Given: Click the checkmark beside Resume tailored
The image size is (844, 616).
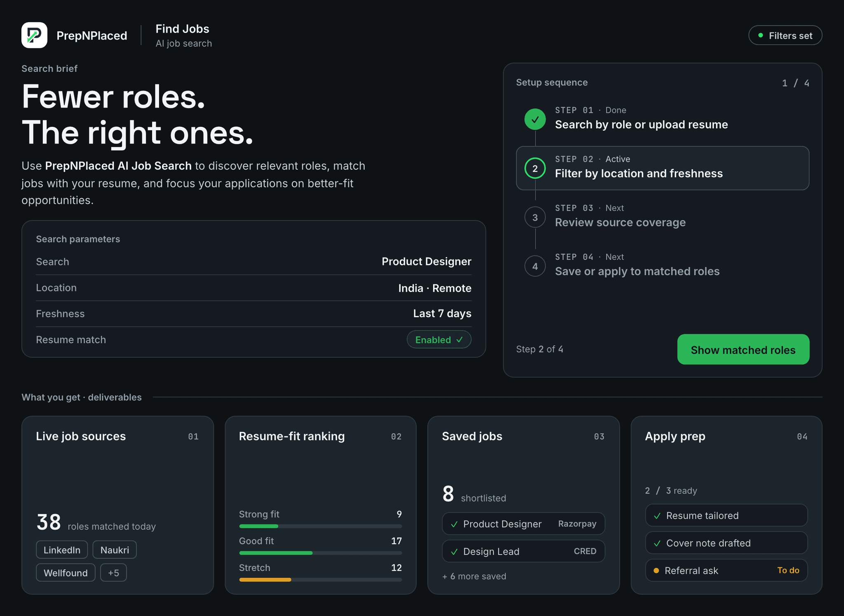Looking at the screenshot, I should (657, 516).
